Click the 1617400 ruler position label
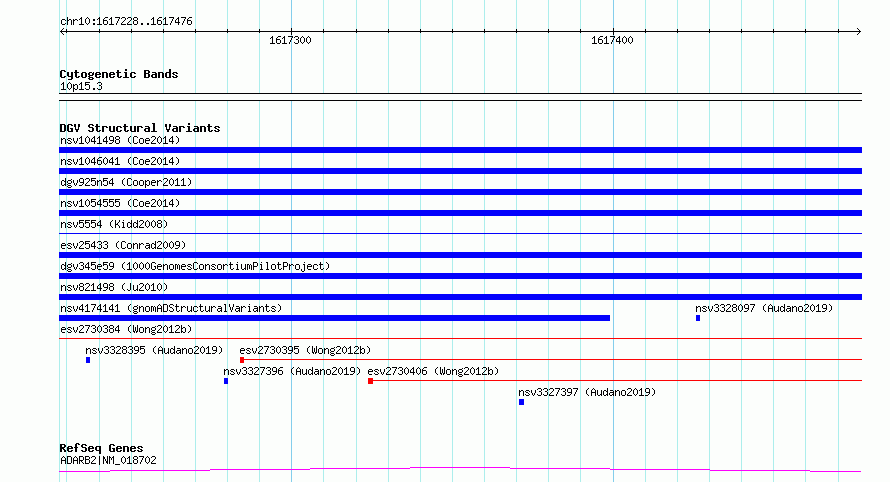The image size is (890, 482). point(612,40)
